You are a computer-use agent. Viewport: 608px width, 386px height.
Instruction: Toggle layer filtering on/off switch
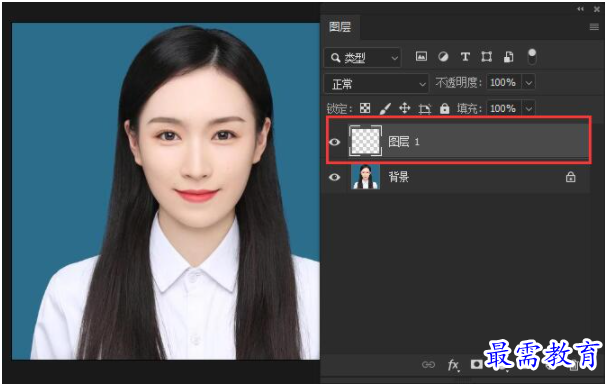[x=532, y=56]
